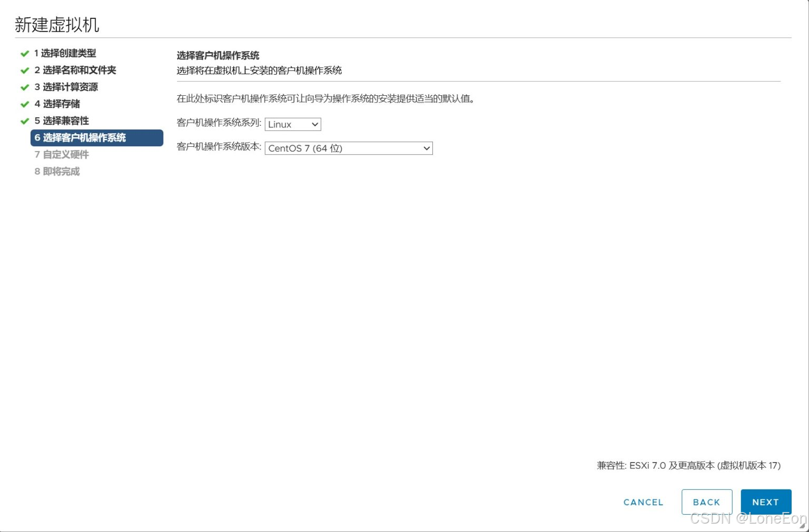Click green checkmark beside step 5 选择兼容性
Viewport: 809px width, 532px height.
[24, 121]
